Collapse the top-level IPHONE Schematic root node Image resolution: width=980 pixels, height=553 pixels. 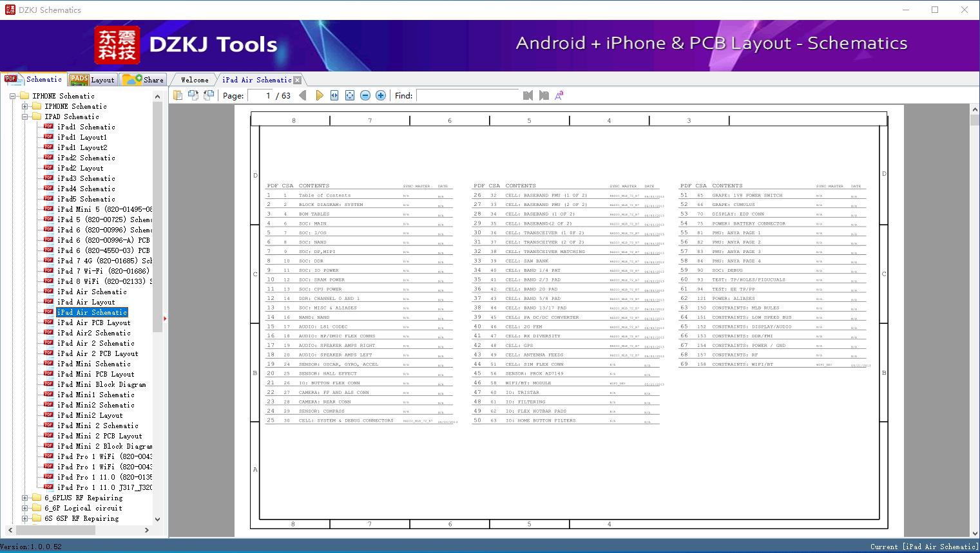[12, 96]
